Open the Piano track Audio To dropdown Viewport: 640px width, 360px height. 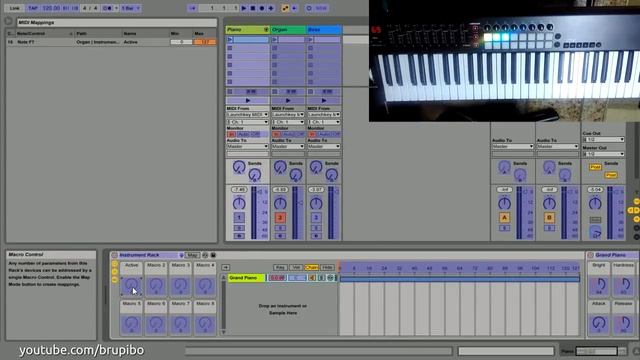pyautogui.click(x=247, y=147)
